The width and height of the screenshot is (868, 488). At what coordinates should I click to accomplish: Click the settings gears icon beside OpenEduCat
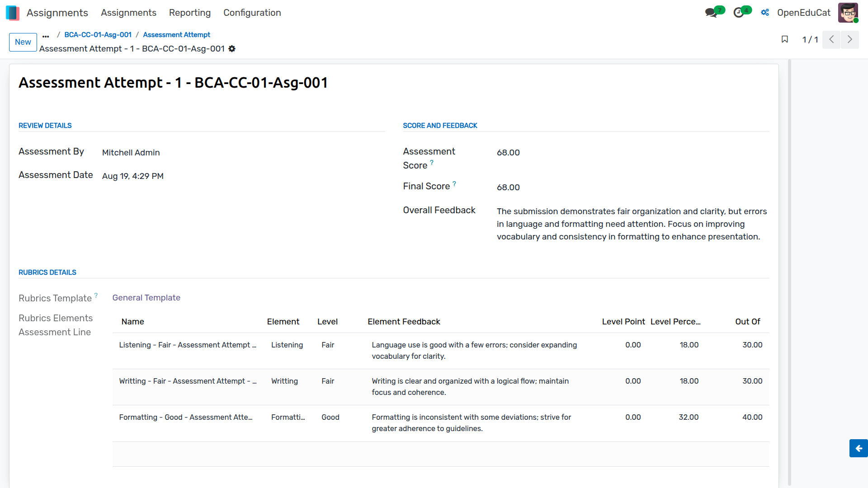tap(765, 13)
